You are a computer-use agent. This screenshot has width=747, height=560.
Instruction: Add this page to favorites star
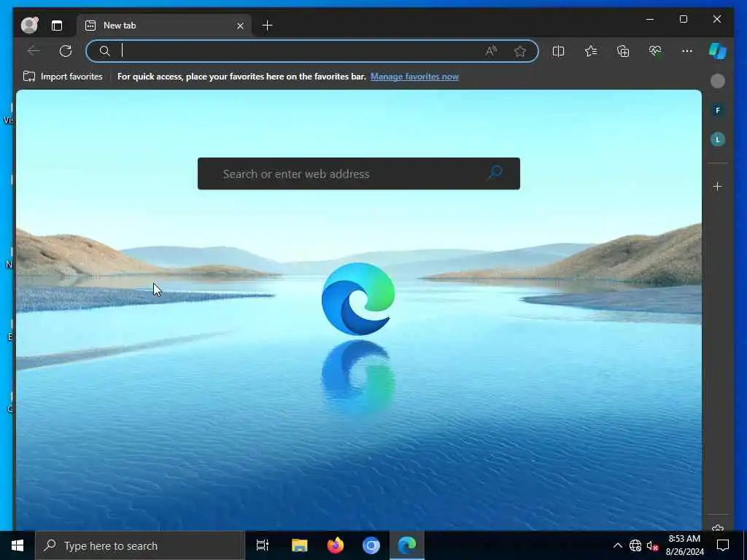[x=519, y=51]
